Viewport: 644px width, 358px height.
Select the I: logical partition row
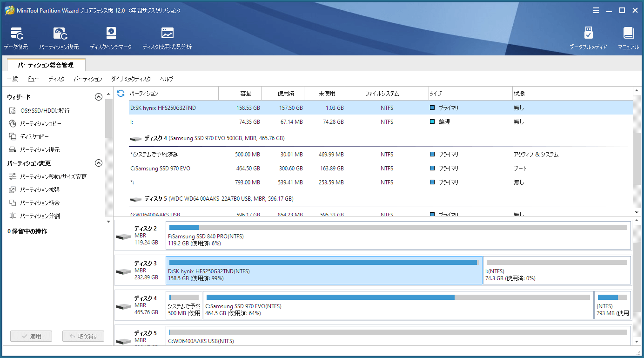tap(381, 122)
